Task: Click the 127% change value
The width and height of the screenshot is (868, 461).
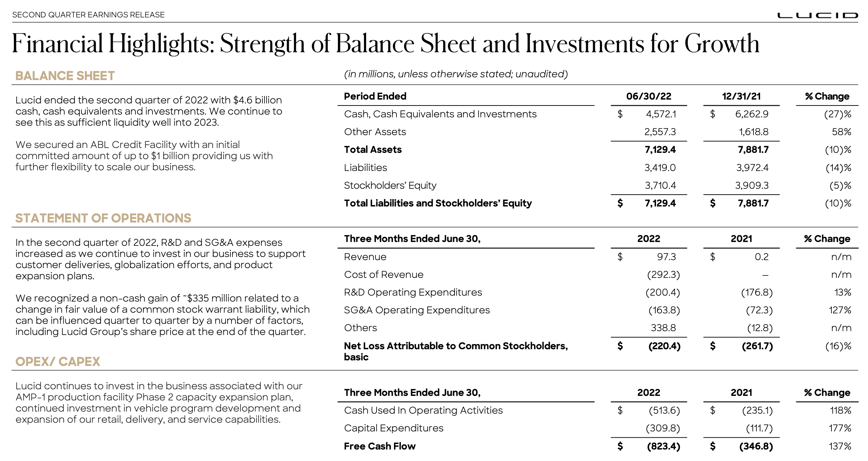Action: coord(840,310)
